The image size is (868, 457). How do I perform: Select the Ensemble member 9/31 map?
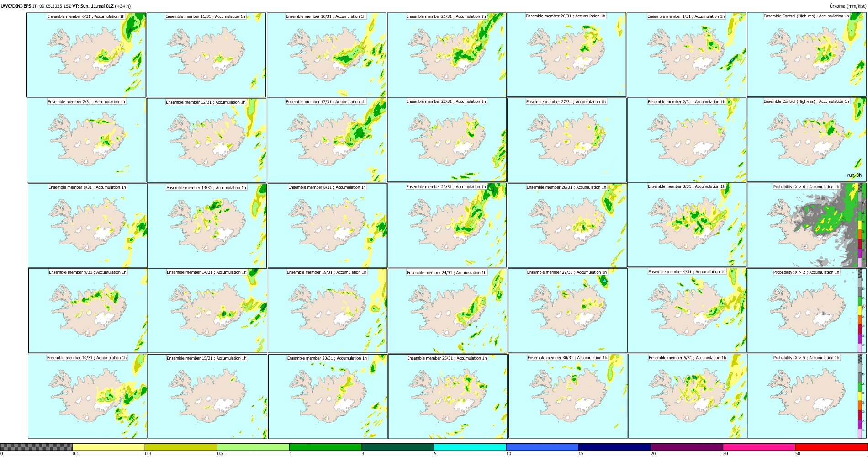click(88, 311)
